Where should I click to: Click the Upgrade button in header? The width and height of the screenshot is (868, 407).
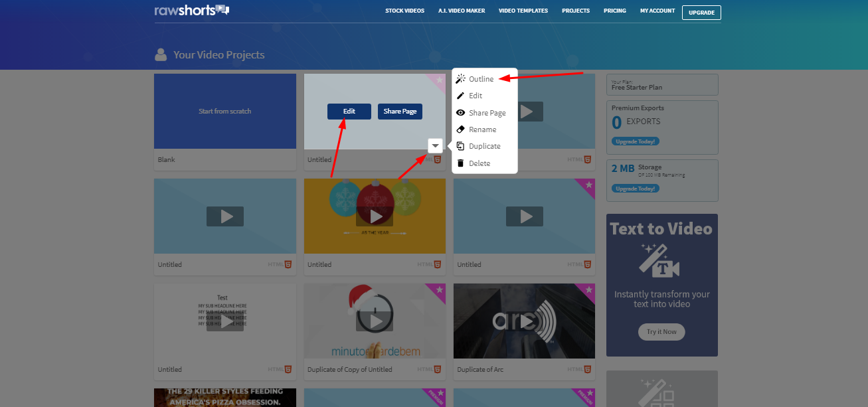[701, 13]
